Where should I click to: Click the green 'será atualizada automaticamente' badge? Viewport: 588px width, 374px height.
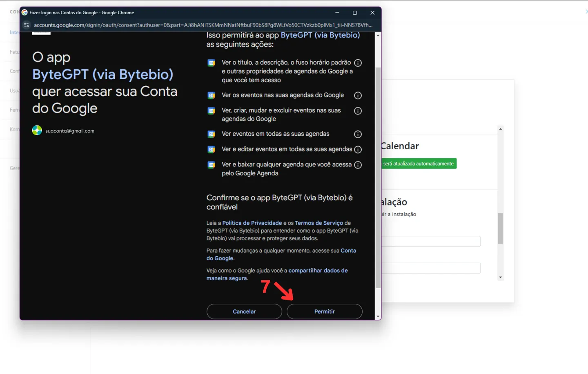pos(419,163)
